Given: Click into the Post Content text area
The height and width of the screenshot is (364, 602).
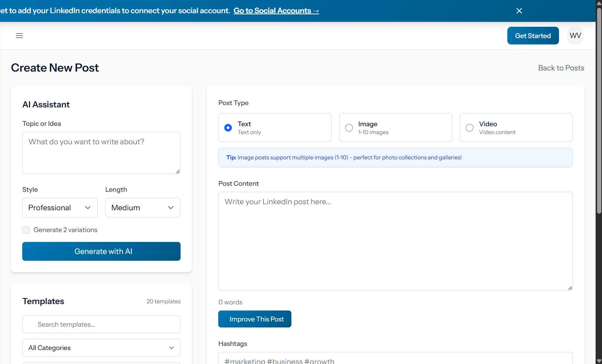Looking at the screenshot, I should tap(395, 241).
